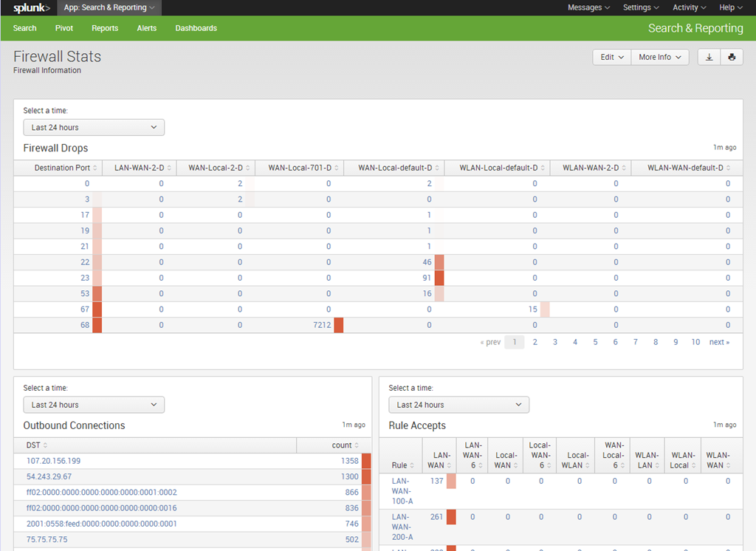Image resolution: width=756 pixels, height=551 pixels.
Task: Click the download export icon
Action: pyautogui.click(x=709, y=57)
